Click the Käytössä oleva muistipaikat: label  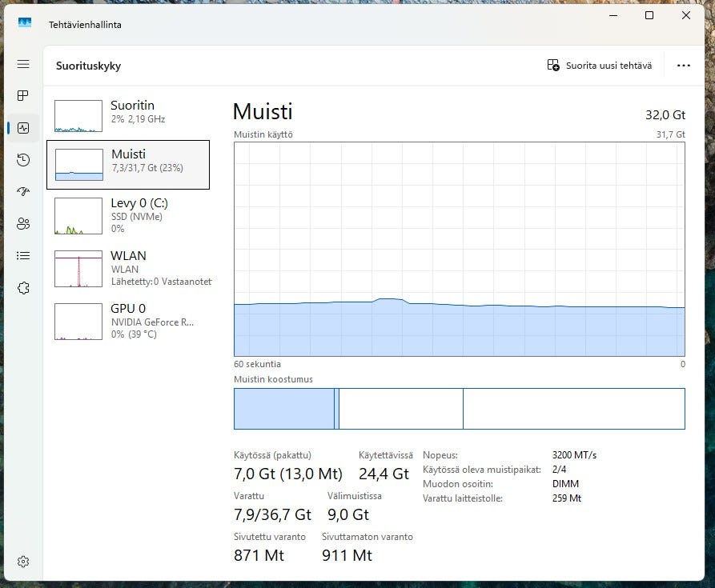coord(481,469)
